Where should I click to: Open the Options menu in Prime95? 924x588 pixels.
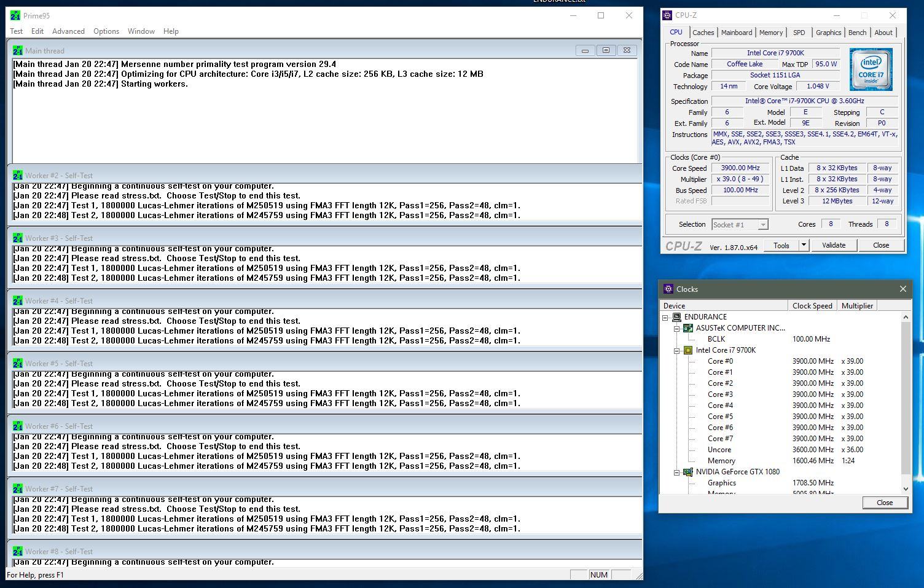pos(106,31)
